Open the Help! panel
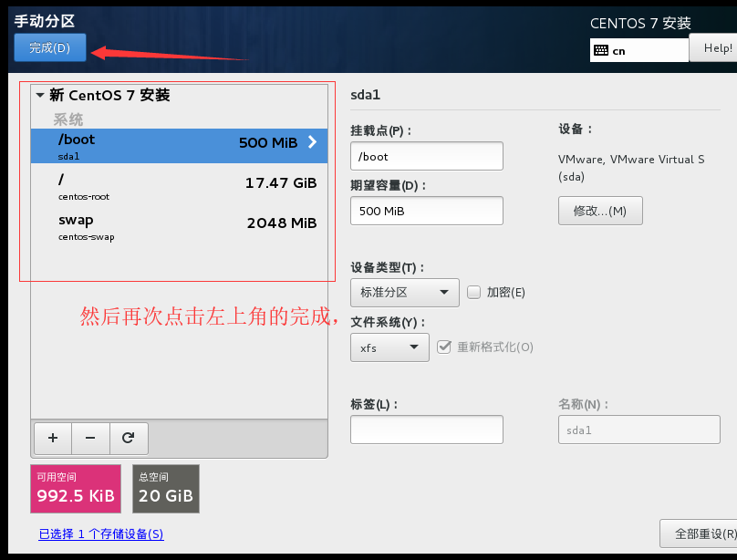Viewport: 737px width, 560px height. 717,47
